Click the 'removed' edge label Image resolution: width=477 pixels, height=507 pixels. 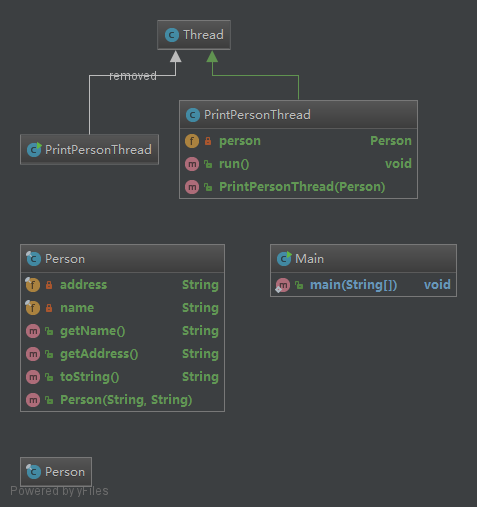[133, 76]
